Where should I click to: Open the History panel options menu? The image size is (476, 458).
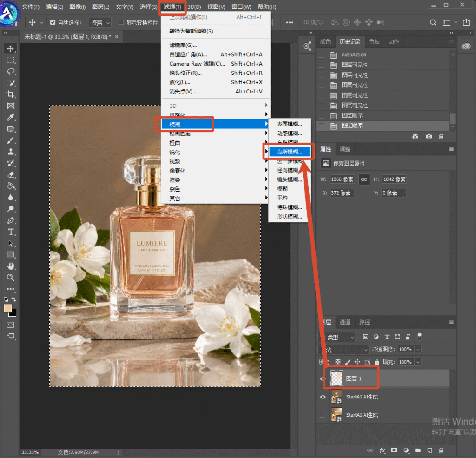(451, 42)
